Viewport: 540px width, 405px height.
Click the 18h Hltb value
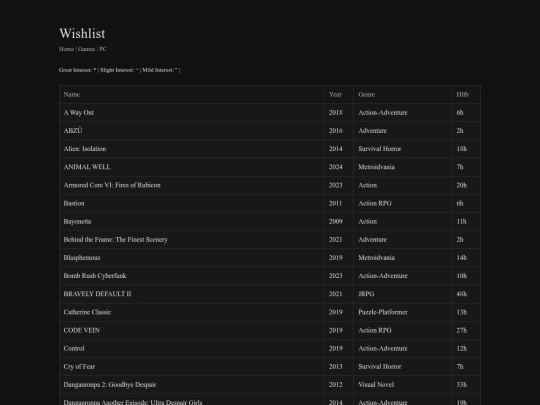tap(461, 149)
